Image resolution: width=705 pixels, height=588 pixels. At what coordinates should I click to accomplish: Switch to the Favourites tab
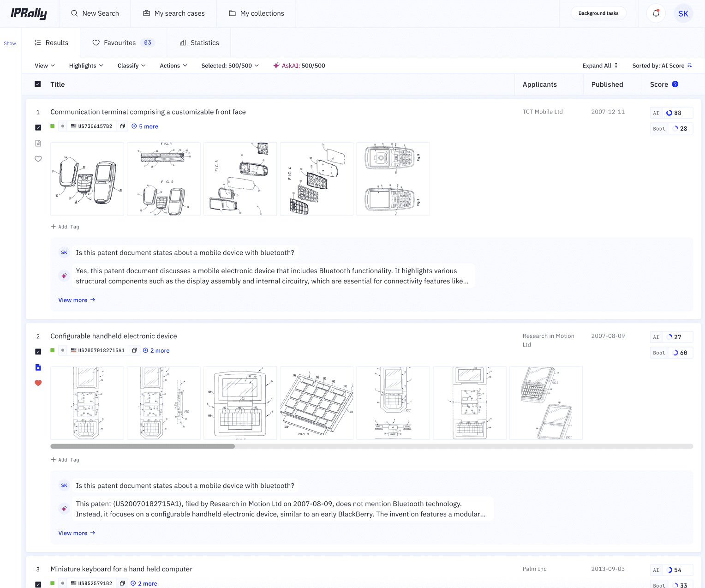click(x=124, y=42)
